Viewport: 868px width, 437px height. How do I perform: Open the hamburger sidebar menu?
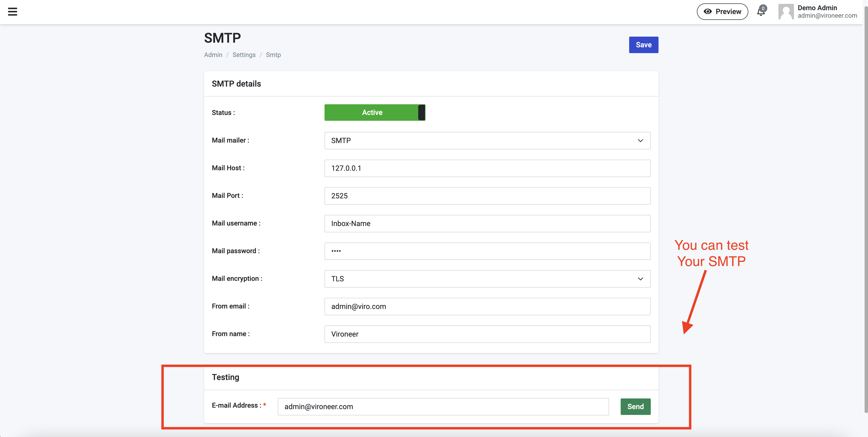[12, 12]
